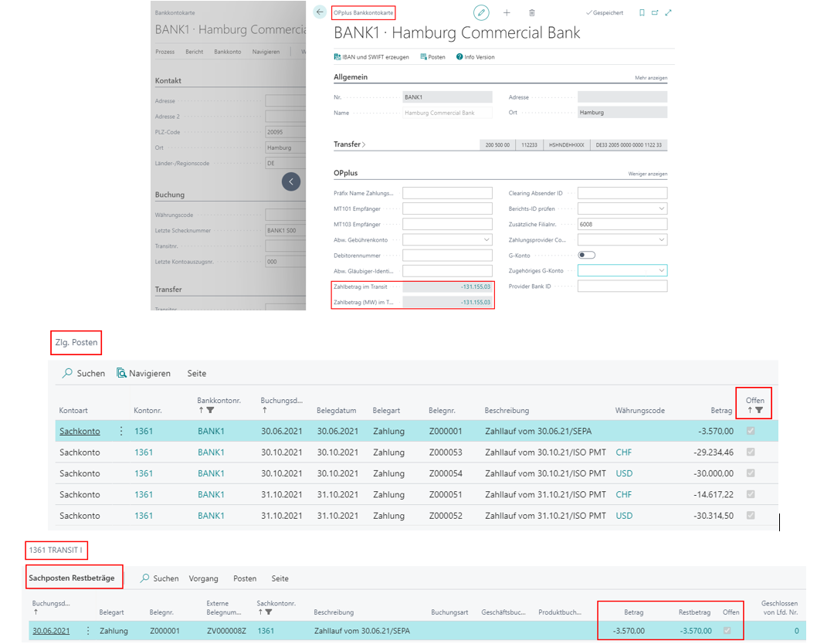Click the Info Version question mark action
This screenshot has height=644, width=817.
[475, 57]
